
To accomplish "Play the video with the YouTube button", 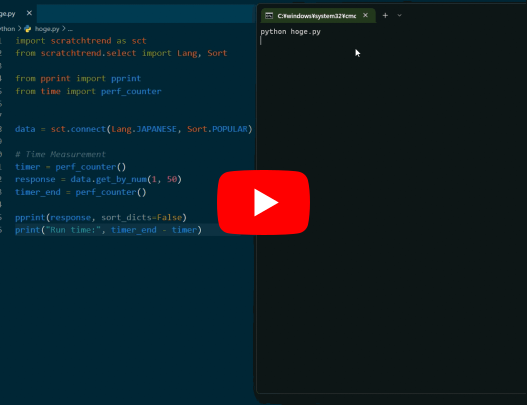I will pos(264,202).
